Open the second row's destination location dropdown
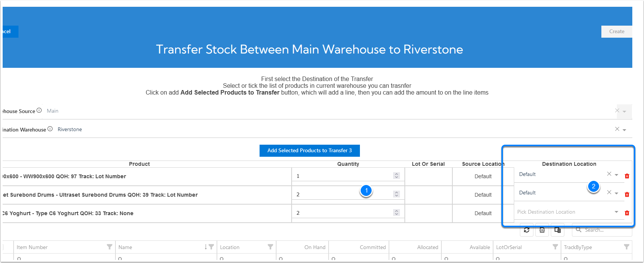The width and height of the screenshot is (644, 263). [x=616, y=193]
